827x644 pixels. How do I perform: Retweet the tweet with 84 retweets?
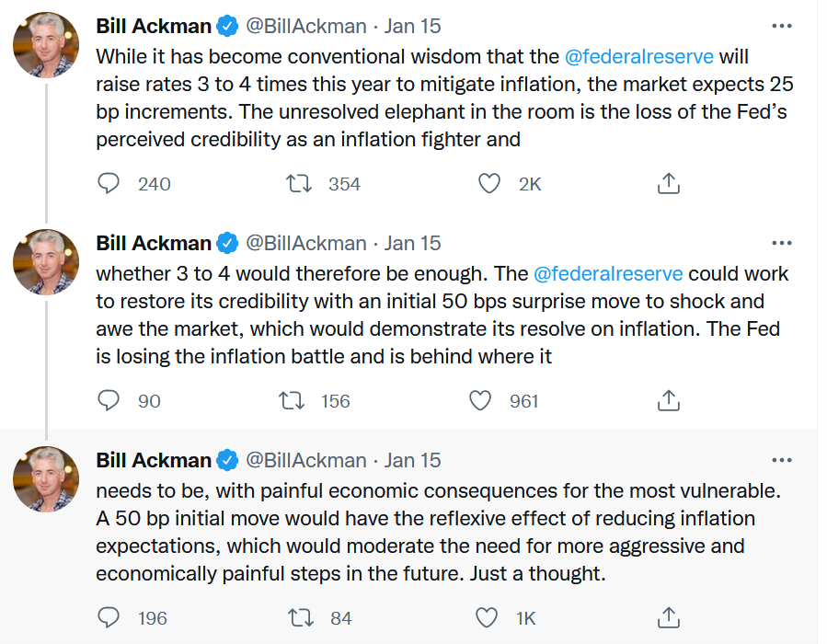tap(300, 618)
